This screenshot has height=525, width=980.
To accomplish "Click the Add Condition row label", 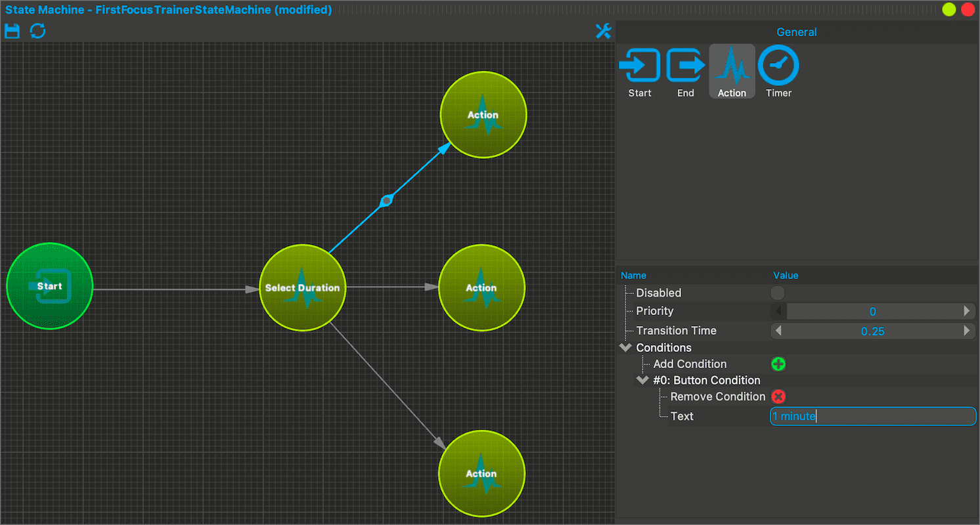I will tap(690, 364).
